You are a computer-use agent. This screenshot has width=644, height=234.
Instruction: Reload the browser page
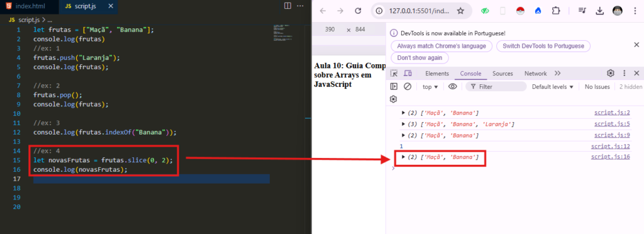point(358,11)
